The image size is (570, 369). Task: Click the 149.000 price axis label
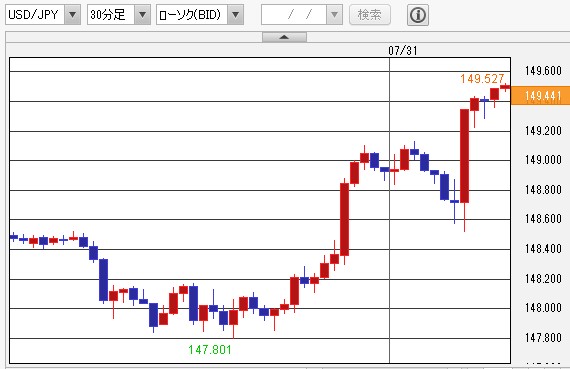(x=543, y=160)
